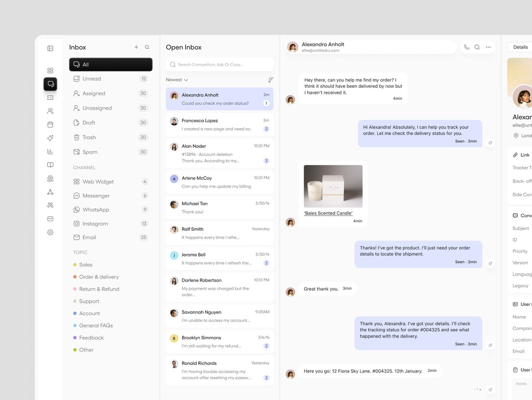This screenshot has height=400, width=532.
Task: Open the candle product image thumbnail
Action: pyautogui.click(x=333, y=186)
